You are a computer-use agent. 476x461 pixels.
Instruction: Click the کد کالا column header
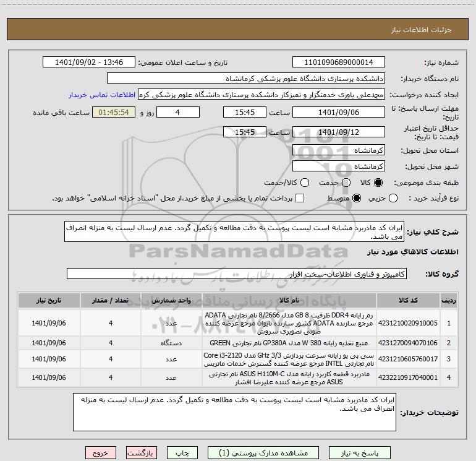[x=408, y=300]
